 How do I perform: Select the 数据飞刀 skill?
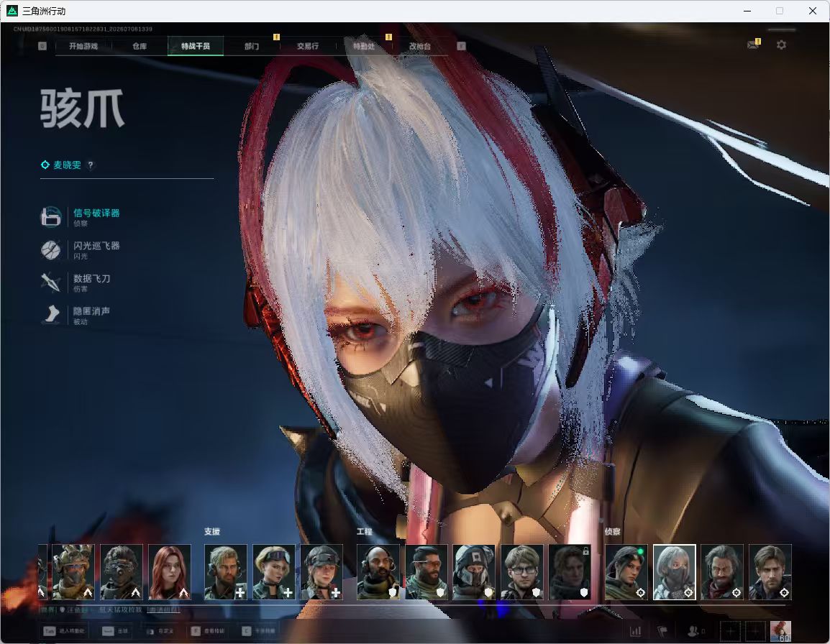[x=76, y=282]
